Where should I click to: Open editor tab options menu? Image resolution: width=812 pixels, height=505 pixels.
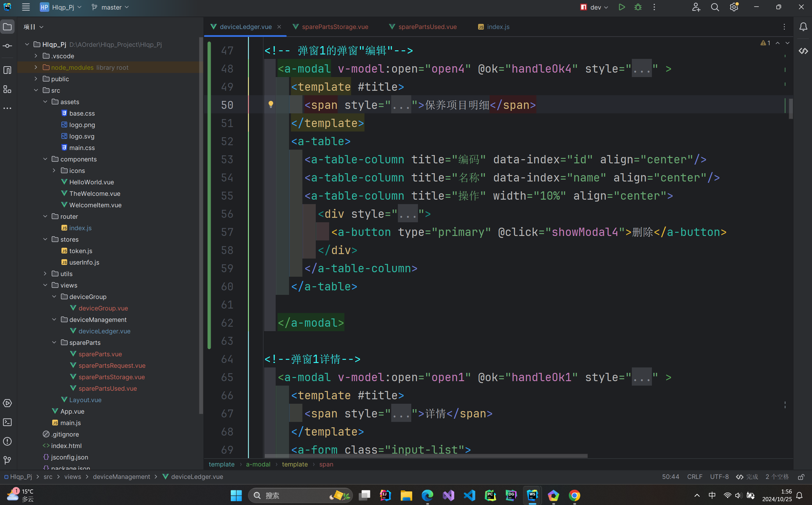point(784,27)
